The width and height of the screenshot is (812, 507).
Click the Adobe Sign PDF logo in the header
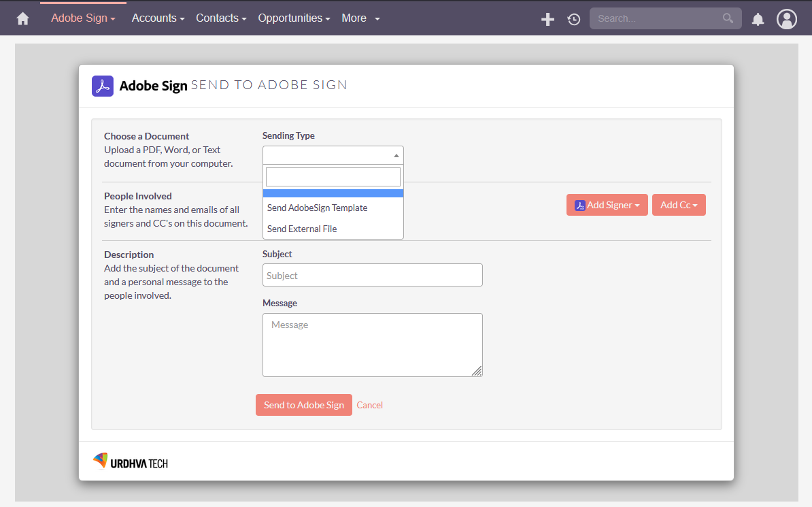(103, 86)
